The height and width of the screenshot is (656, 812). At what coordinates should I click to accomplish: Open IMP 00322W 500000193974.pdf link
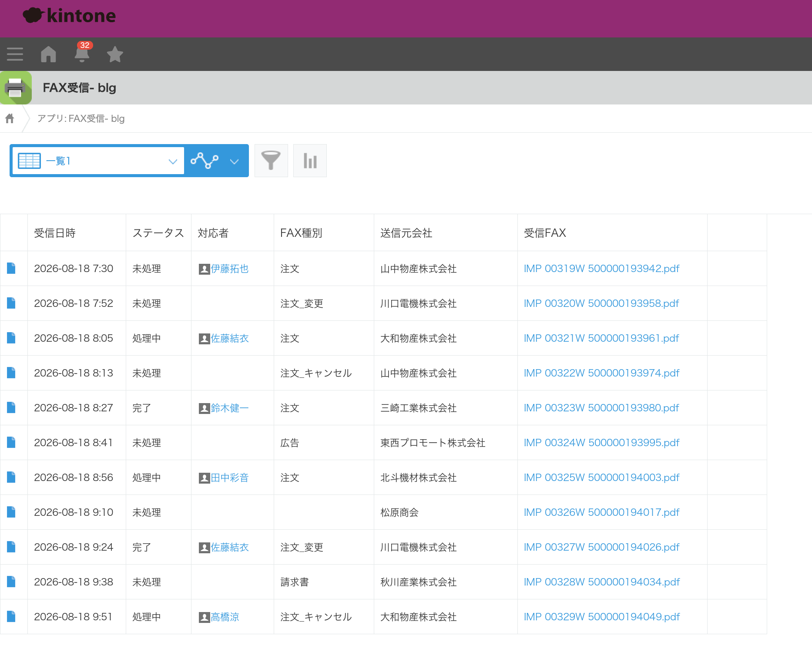(x=601, y=373)
